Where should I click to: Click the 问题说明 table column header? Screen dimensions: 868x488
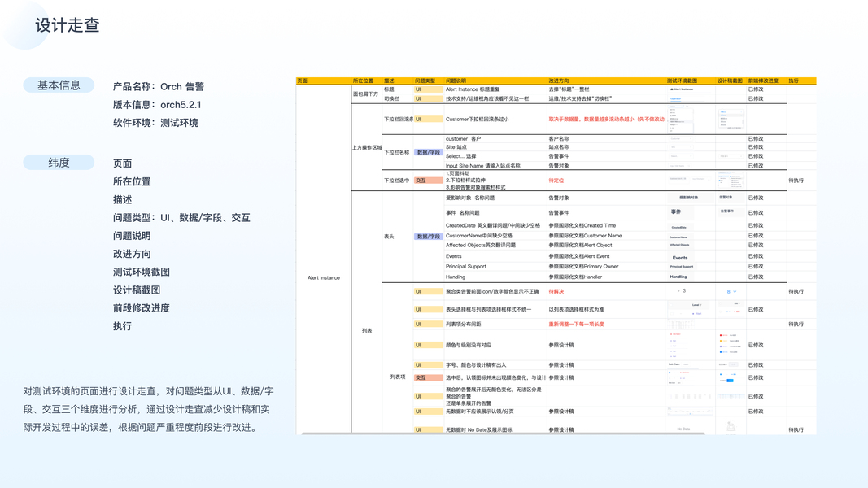click(456, 81)
